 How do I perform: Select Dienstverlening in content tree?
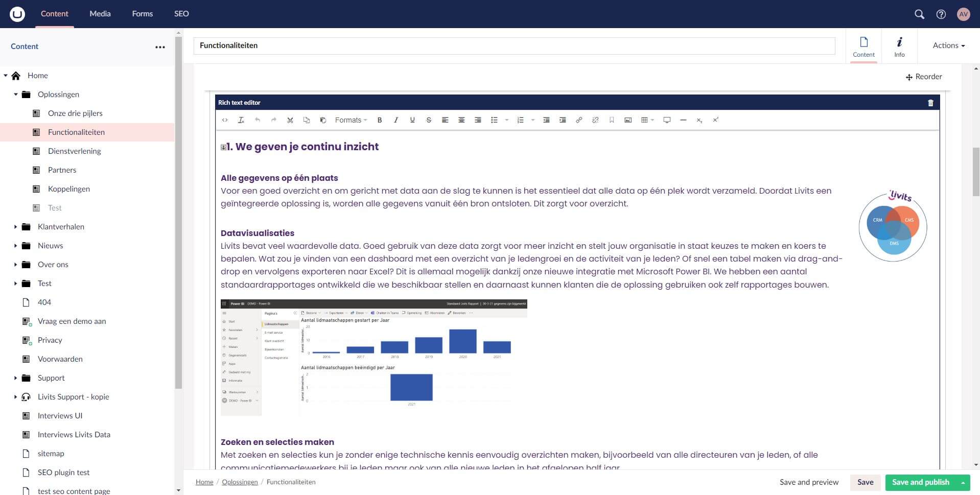pos(74,151)
